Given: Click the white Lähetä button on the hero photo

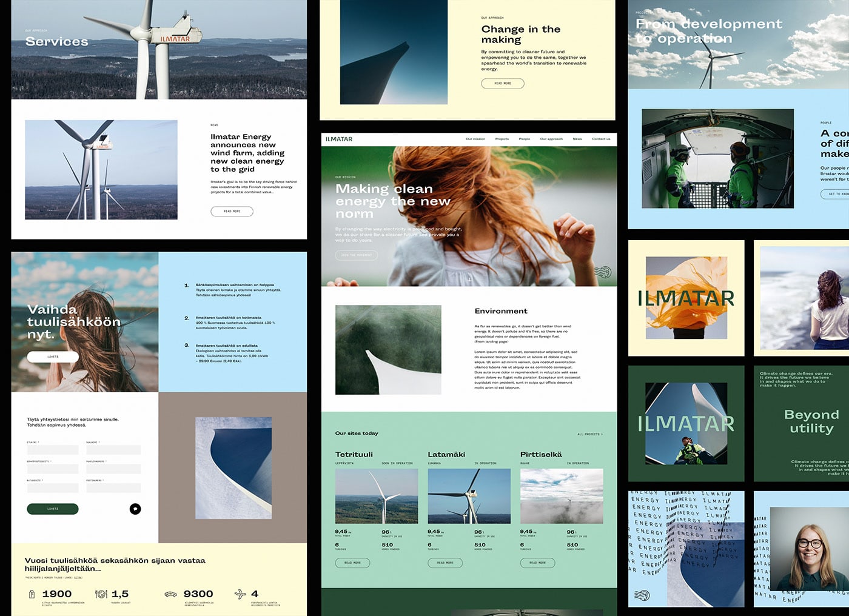Looking at the screenshot, I should 53,357.
